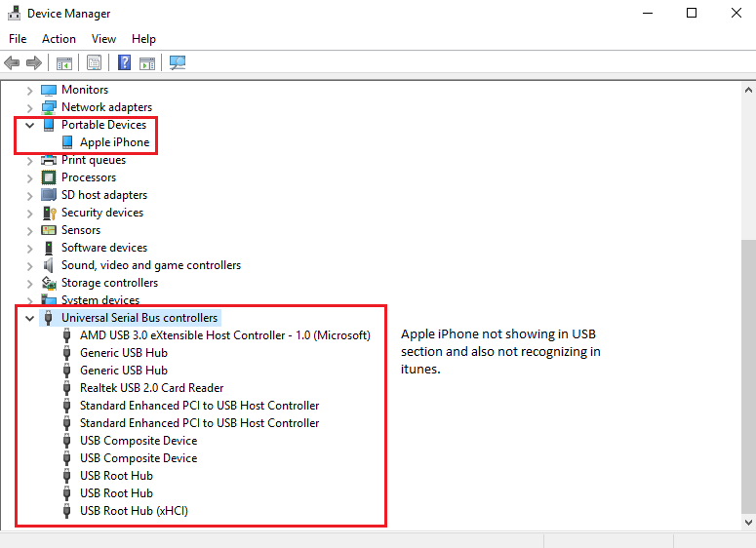This screenshot has height=548, width=756.
Task: Click the scrollbar down arrow
Action: [x=748, y=522]
